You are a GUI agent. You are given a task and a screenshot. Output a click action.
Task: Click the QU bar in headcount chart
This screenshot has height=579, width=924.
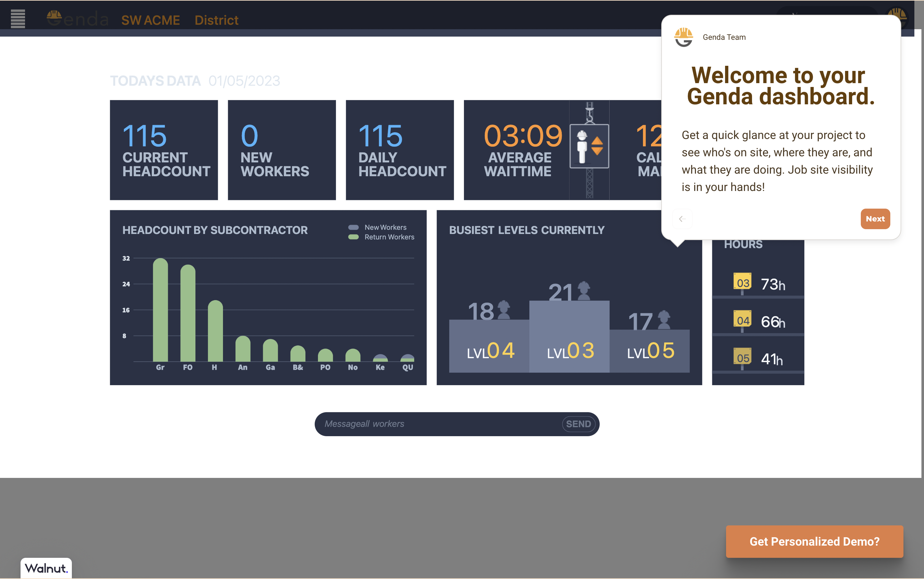coord(407,358)
